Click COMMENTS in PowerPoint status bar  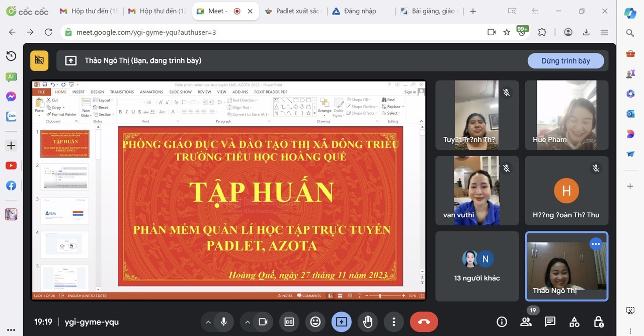pyautogui.click(x=309, y=296)
